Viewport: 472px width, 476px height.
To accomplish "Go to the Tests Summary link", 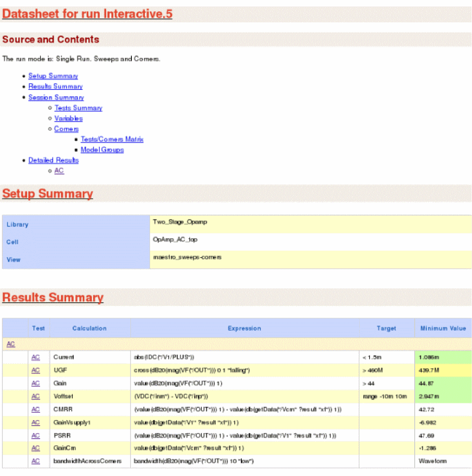I will coord(78,108).
